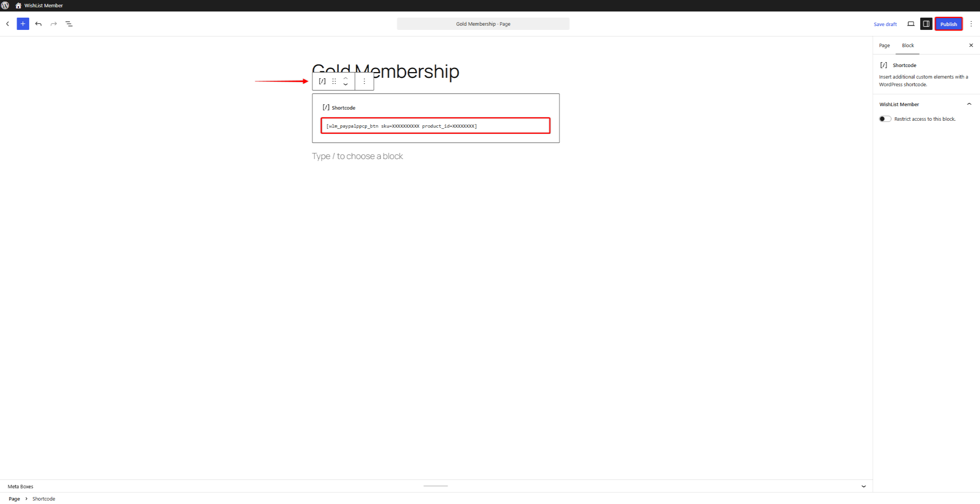The height and width of the screenshot is (504, 980).
Task: Click Shortcode in the bottom breadcrumb
Action: pos(44,499)
